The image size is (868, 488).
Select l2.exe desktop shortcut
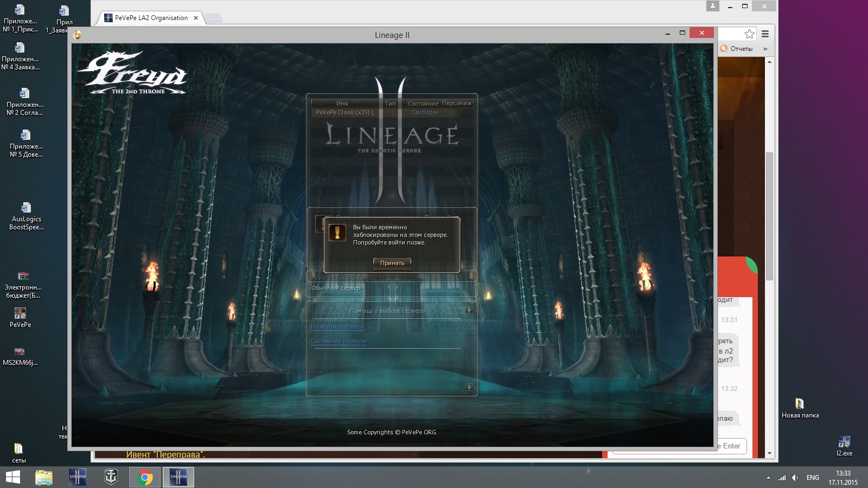coord(844,446)
